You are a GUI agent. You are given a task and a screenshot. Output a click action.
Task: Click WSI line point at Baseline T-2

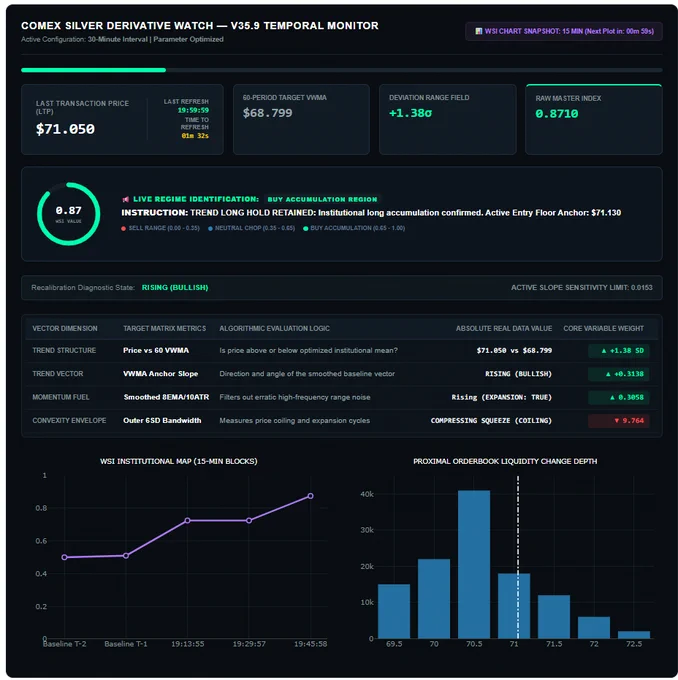pos(64,557)
